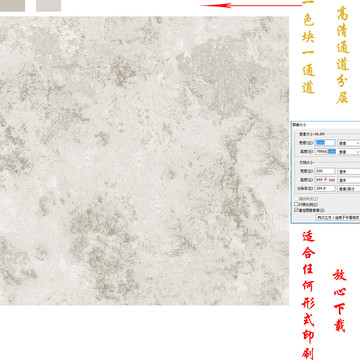Viewport: 360px width, 360px height.
Task: Click the marble texture preview image
Action: (x=144, y=161)
